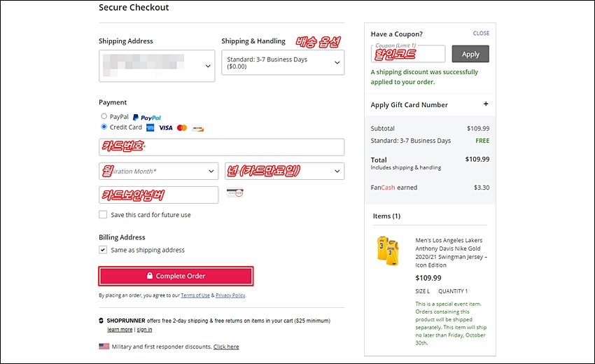The image size is (595, 364).
Task: Click the PayPal logo icon
Action: [147, 118]
